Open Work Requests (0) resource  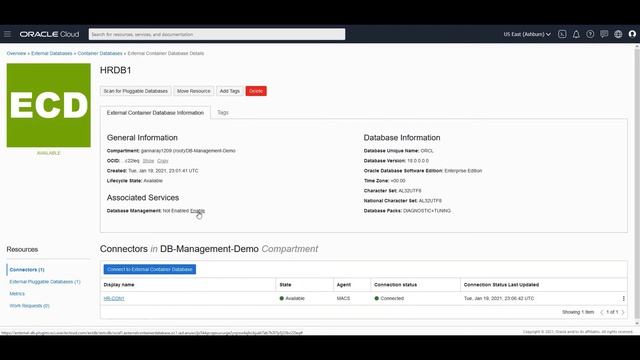(29, 306)
